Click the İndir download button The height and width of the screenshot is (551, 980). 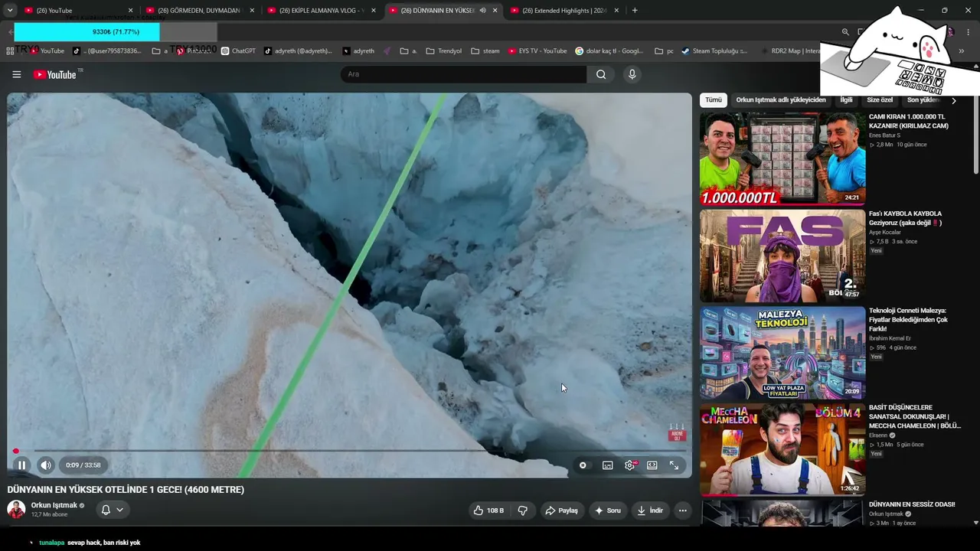650,510
